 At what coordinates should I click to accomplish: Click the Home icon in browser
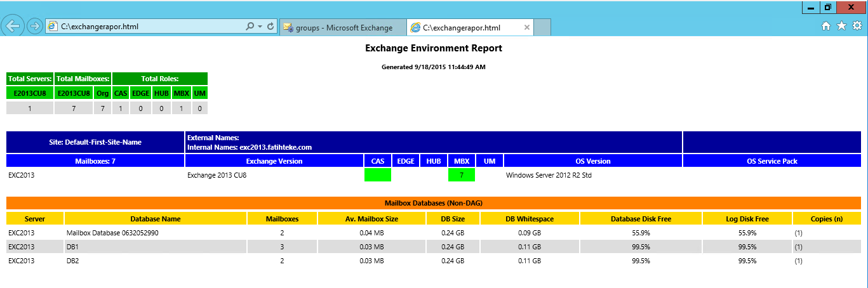click(826, 26)
